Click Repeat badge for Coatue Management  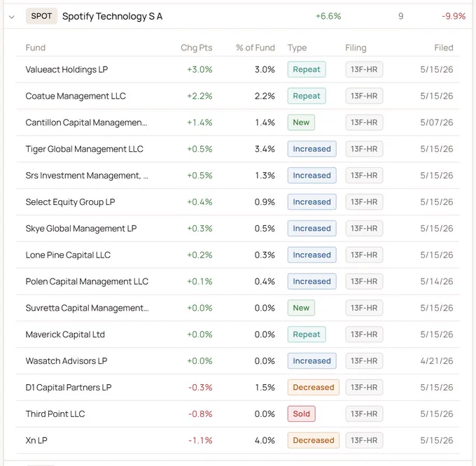pyautogui.click(x=307, y=96)
